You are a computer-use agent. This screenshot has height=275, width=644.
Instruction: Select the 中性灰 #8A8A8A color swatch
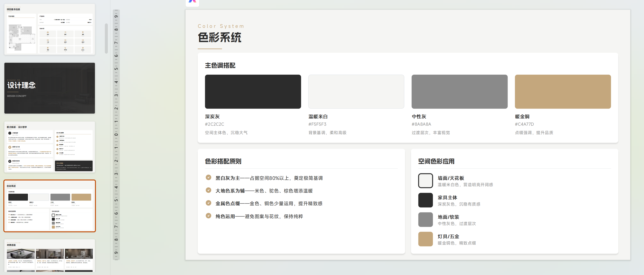460,92
